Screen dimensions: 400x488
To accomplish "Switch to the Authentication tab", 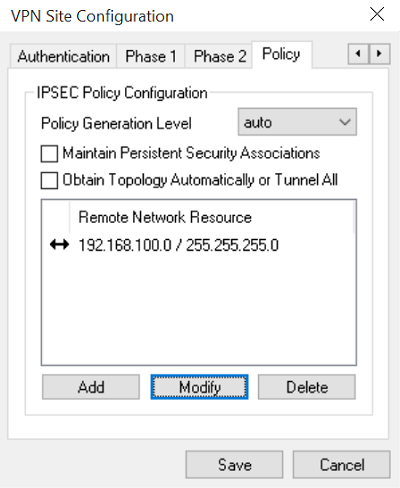I will click(63, 56).
